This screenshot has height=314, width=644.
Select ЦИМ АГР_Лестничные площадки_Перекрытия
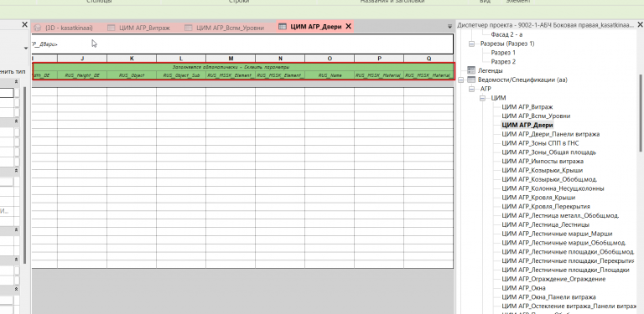point(568,260)
